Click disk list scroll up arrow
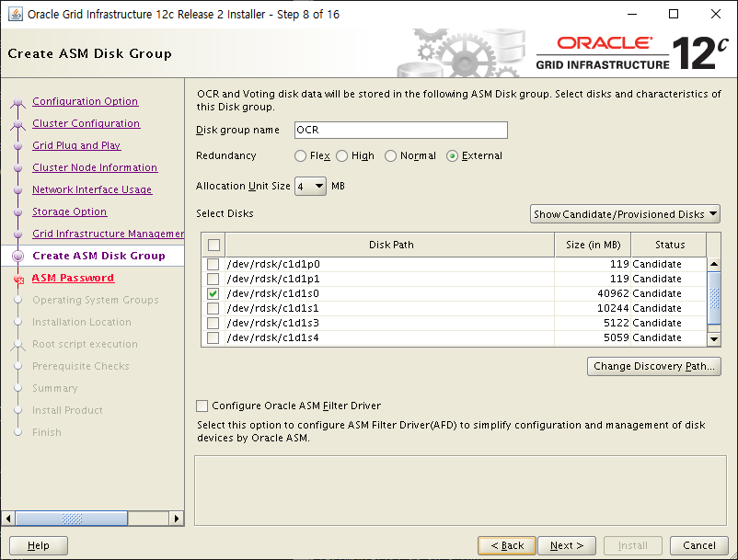The height and width of the screenshot is (560, 738). point(714,264)
